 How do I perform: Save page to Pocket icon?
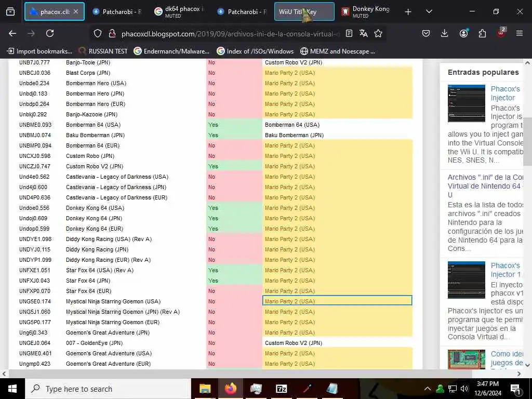pos(426,33)
